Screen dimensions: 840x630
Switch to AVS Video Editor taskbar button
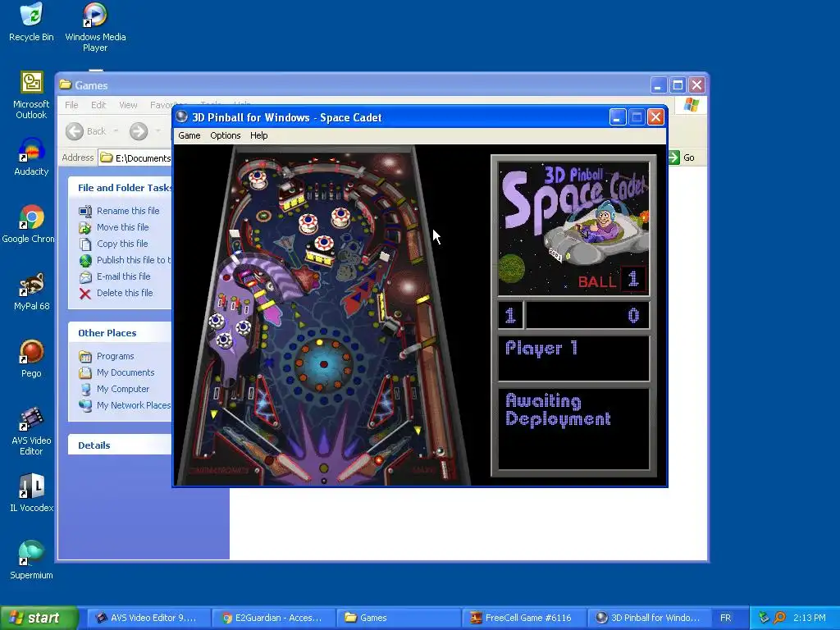point(148,618)
